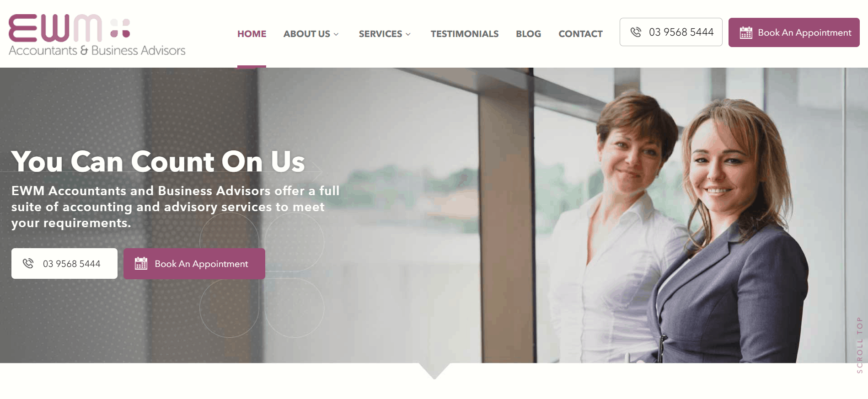Click the phone icon in header button
This screenshot has width=868, height=399.
point(636,32)
